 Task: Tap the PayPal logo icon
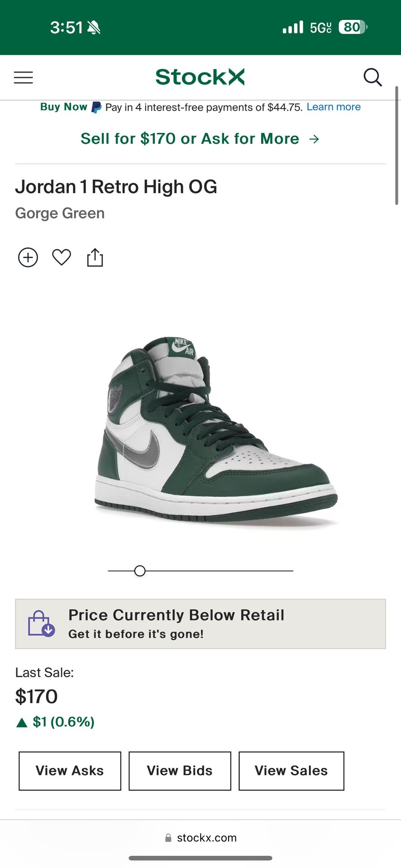click(x=96, y=108)
